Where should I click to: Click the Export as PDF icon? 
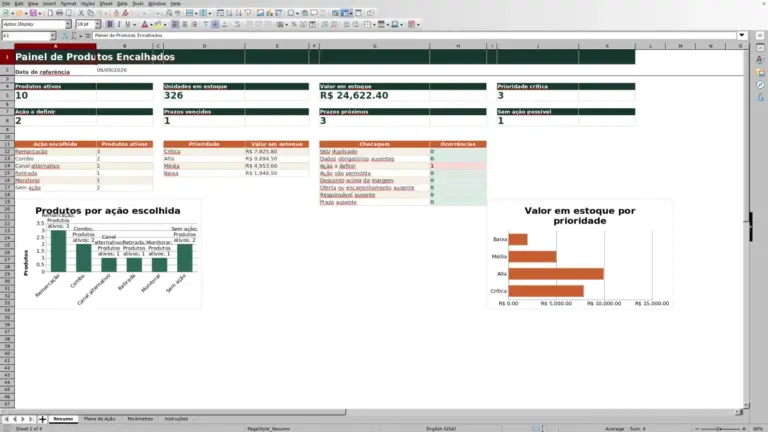point(50,13)
